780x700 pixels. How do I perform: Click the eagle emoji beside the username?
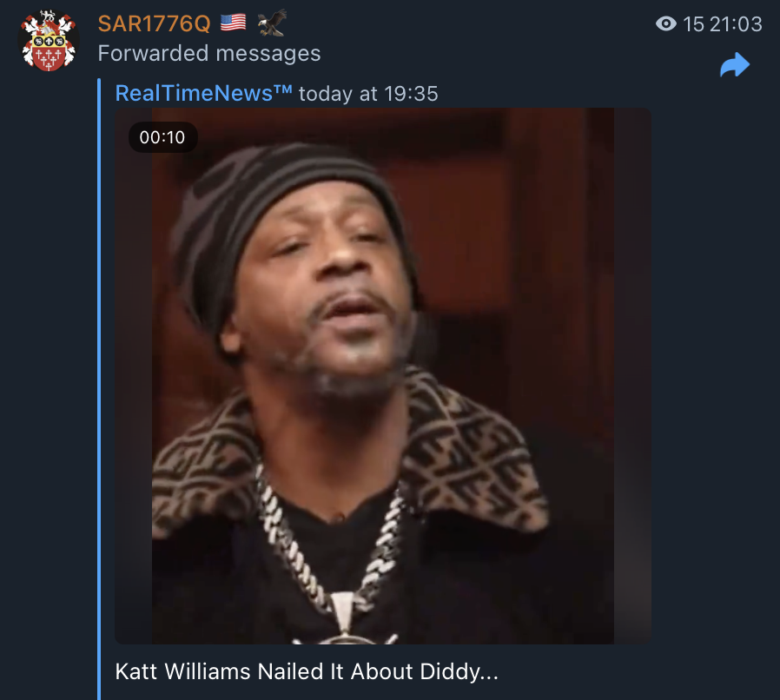(272, 23)
